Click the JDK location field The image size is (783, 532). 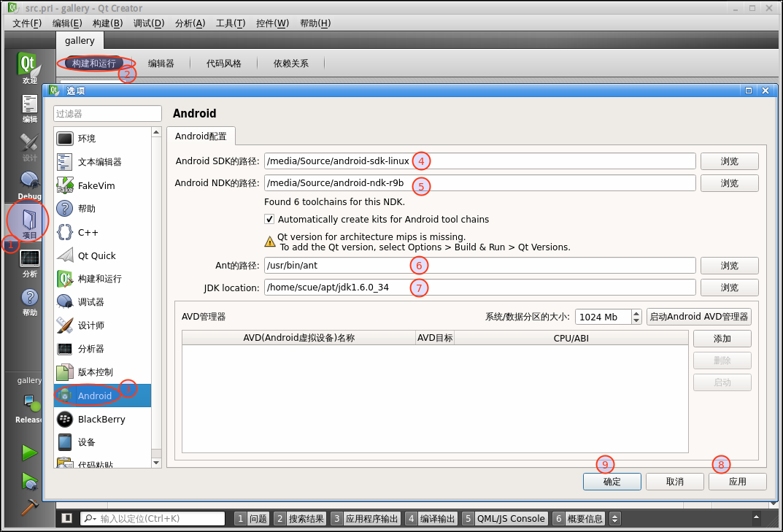(x=479, y=288)
